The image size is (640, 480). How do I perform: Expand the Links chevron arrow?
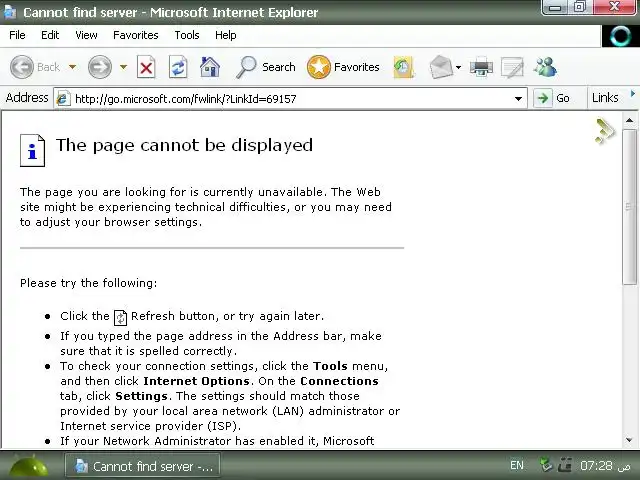pos(633,93)
